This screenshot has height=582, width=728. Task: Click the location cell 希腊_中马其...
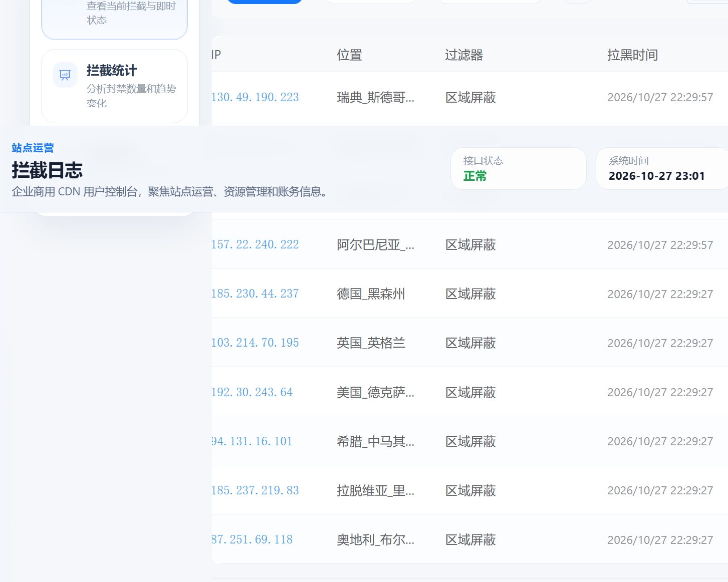pos(376,441)
